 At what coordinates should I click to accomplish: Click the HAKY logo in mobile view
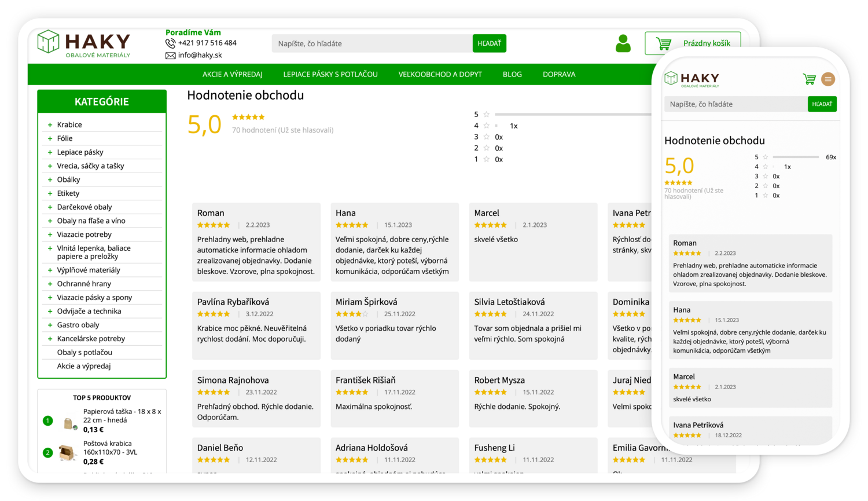[692, 79]
